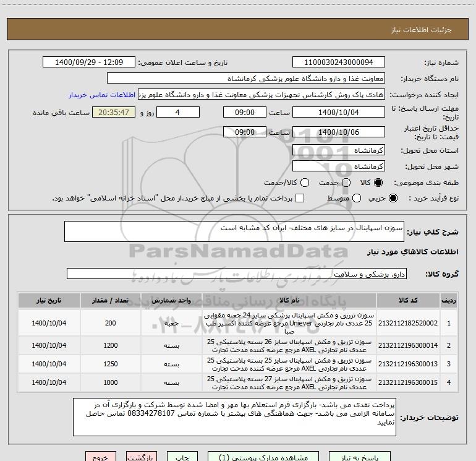
Task: Select the کالا radio button
Action: pyautogui.click(x=378, y=183)
